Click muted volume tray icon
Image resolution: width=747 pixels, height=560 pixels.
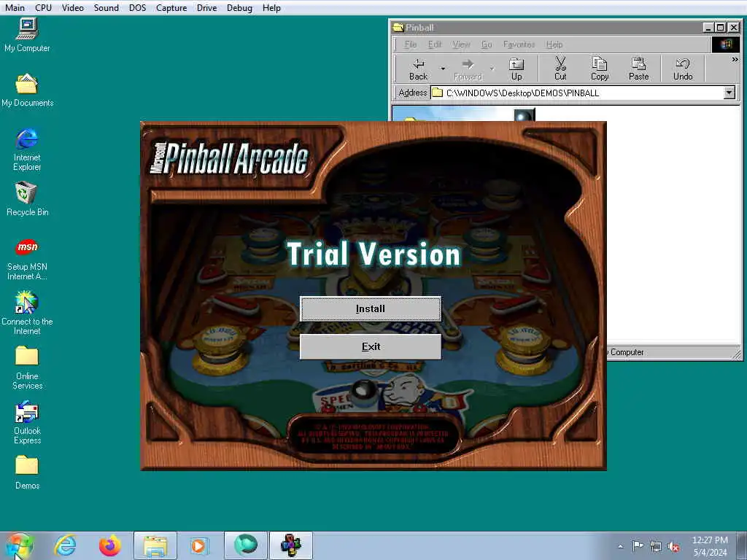click(673, 546)
